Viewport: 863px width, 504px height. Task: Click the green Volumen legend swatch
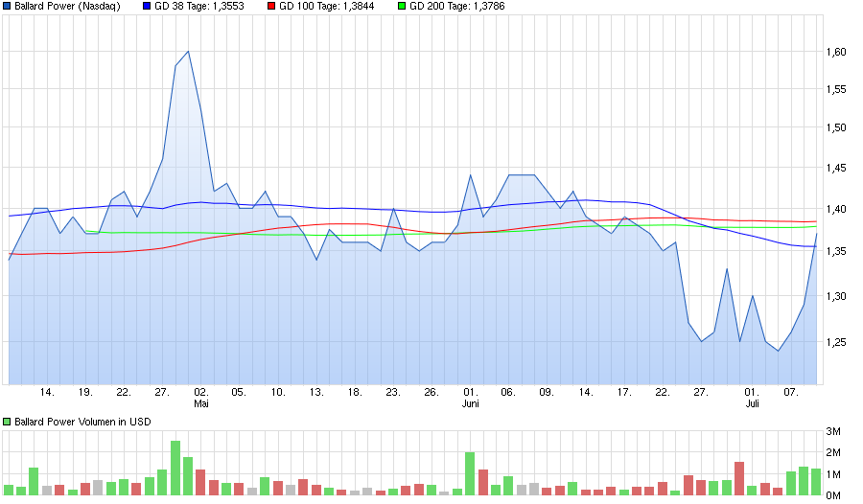(7, 422)
